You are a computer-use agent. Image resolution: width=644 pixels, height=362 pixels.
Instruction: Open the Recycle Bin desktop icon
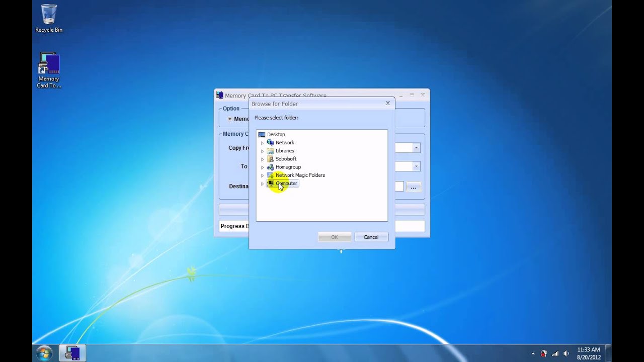(x=49, y=19)
